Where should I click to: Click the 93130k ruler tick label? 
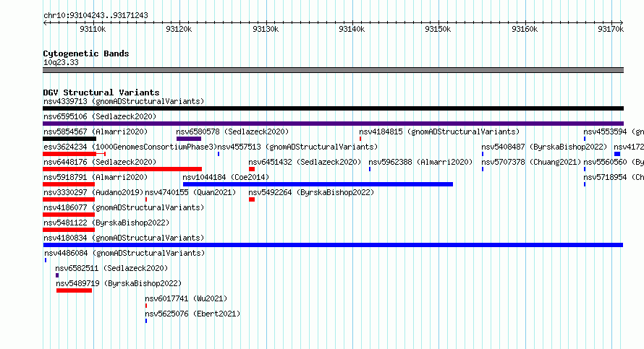coord(266,29)
